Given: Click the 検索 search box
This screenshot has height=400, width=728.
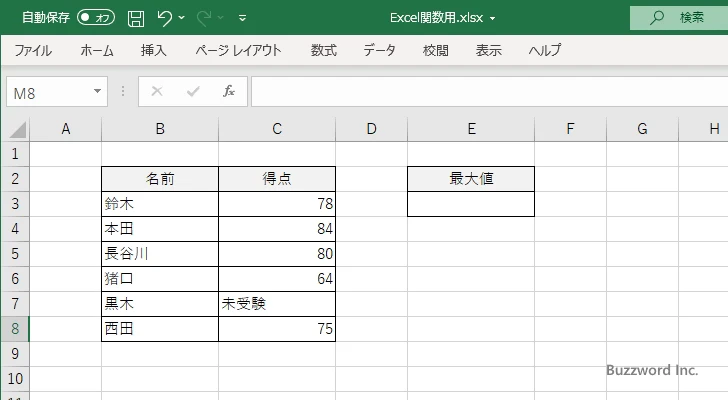Looking at the screenshot, I should tap(679, 18).
